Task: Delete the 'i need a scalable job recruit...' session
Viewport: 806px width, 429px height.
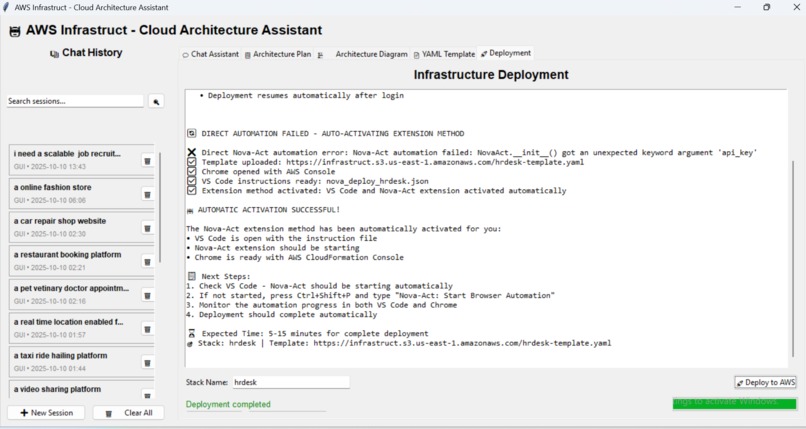Action: (x=147, y=161)
